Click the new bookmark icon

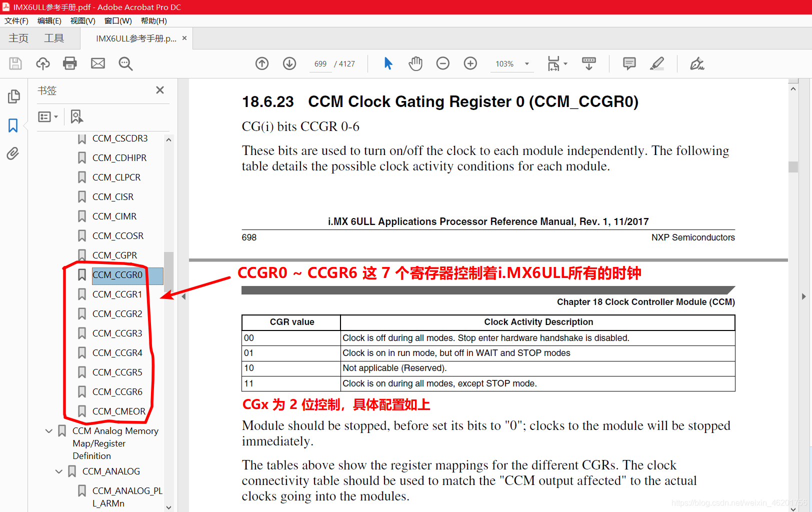pyautogui.click(x=76, y=116)
